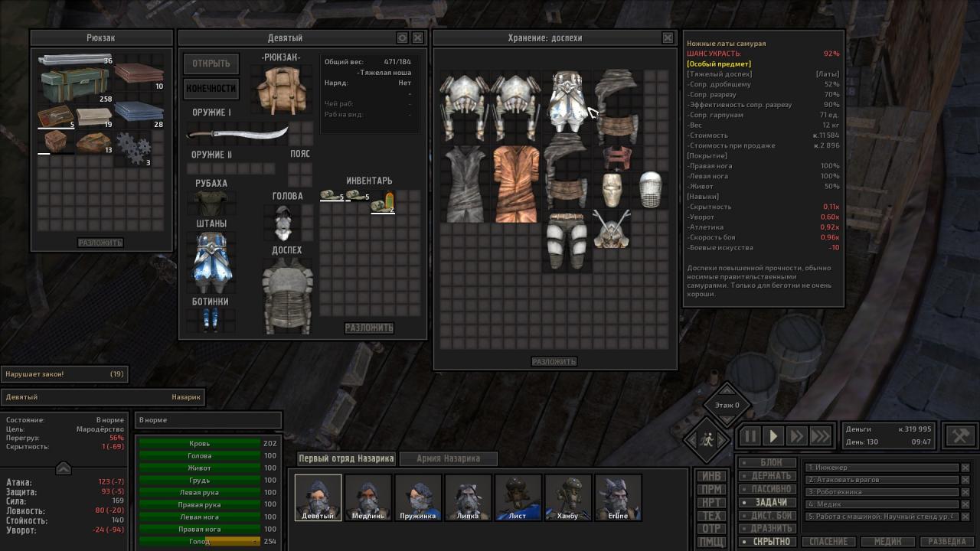980x551 pixels.
Task: Click the Голод hunger bar
Action: pos(199,542)
